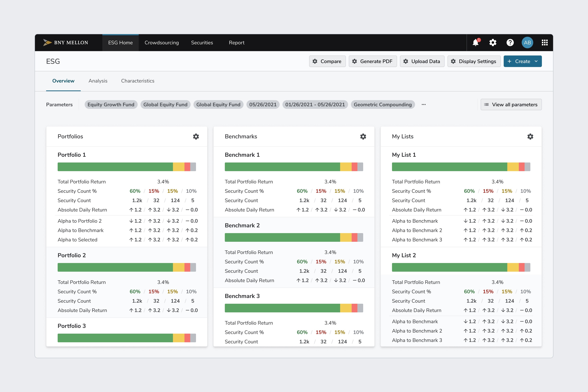The width and height of the screenshot is (588, 392).
Task: Open settings gear in top navigation bar
Action: 493,43
